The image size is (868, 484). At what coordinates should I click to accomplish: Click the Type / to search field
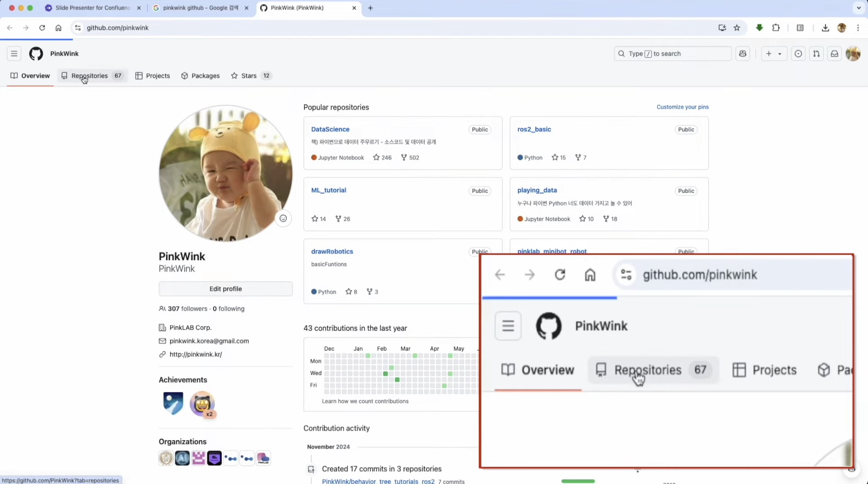pos(673,54)
